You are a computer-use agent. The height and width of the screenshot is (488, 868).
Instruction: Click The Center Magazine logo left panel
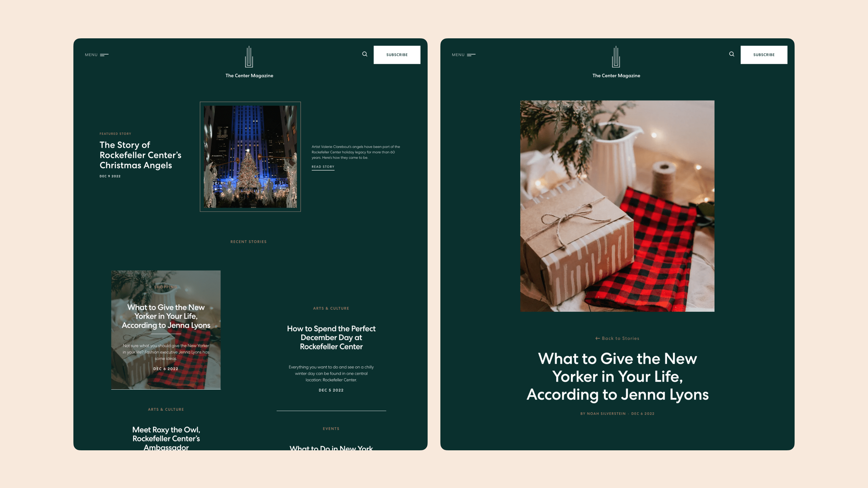click(249, 61)
